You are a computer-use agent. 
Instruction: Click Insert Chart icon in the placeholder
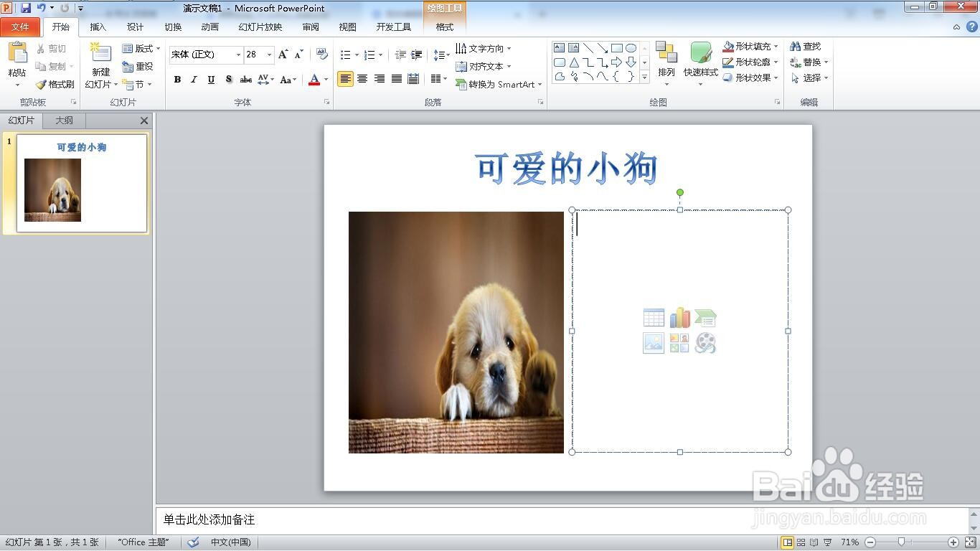(x=679, y=318)
